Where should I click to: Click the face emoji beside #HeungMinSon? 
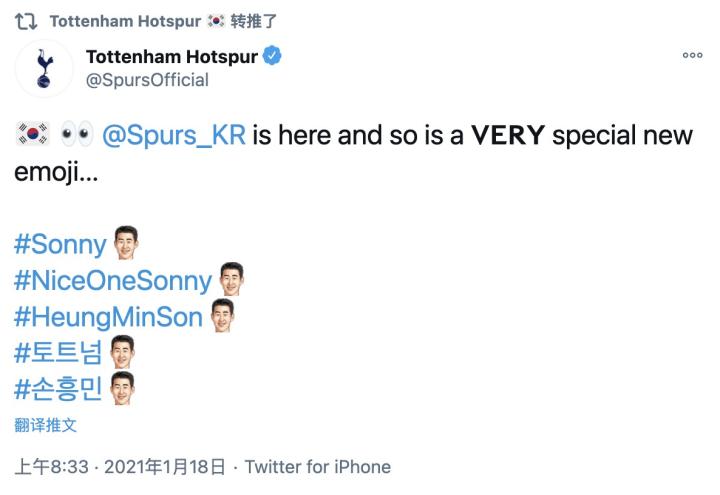[222, 315]
